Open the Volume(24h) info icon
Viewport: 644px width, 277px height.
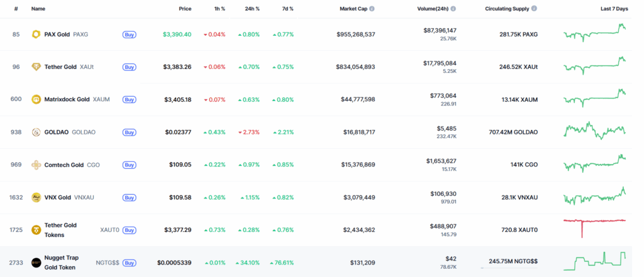point(453,9)
